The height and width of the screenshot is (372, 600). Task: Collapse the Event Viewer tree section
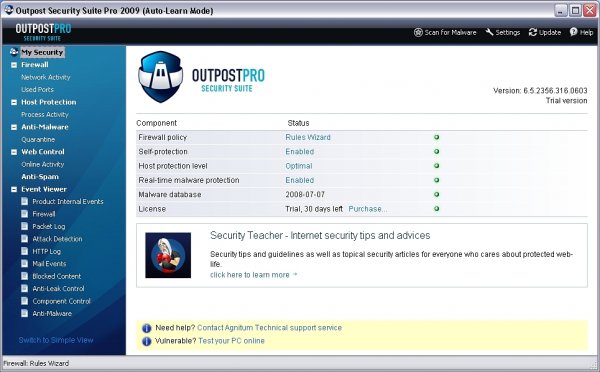click(x=14, y=189)
